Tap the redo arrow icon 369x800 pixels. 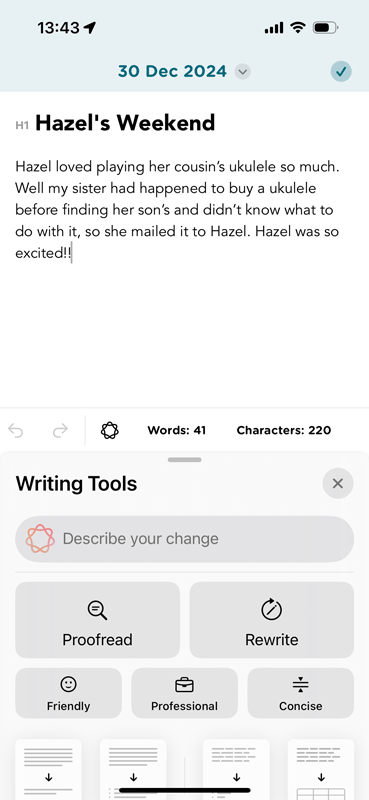60,431
